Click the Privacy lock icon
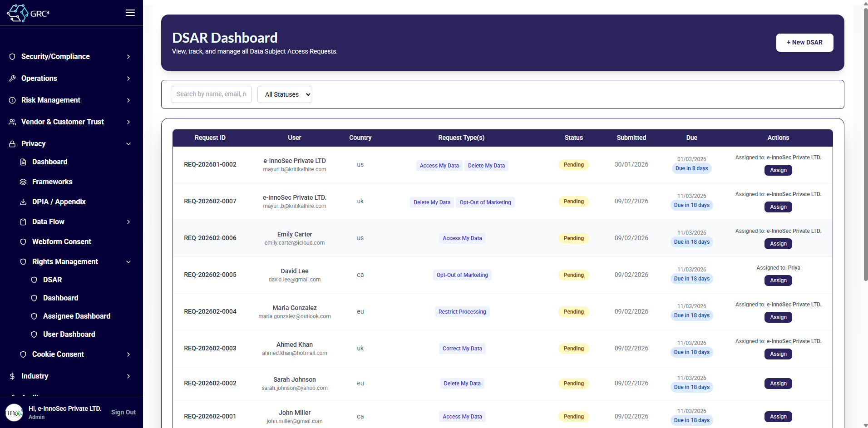 12,144
